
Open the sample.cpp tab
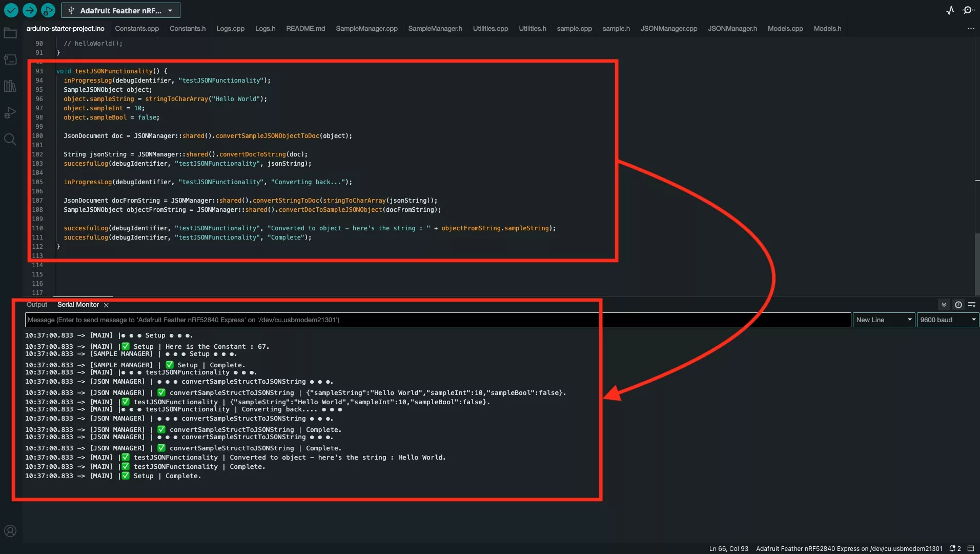tap(574, 29)
